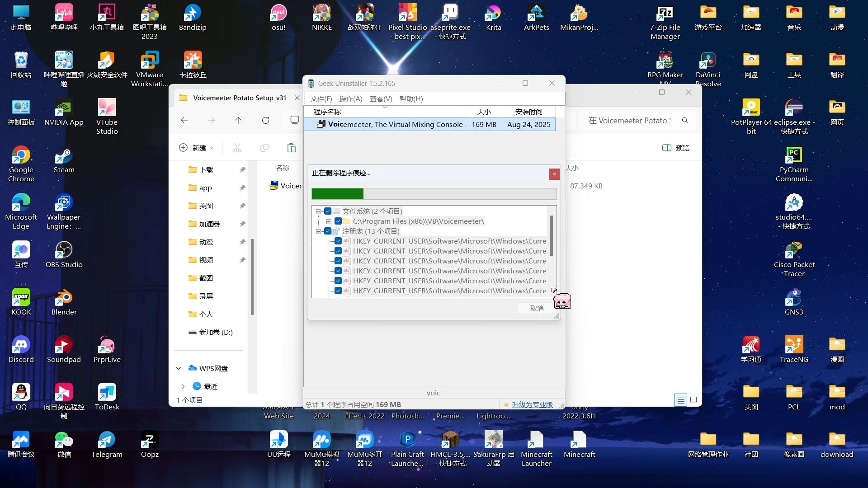Open the 查看(V) menu
868x488 pixels.
[x=381, y=99]
